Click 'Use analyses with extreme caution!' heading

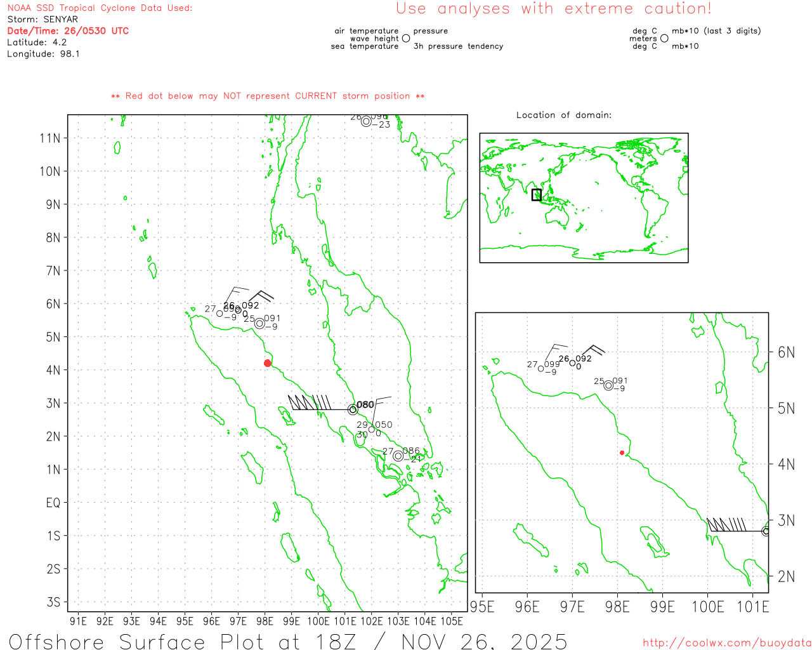click(x=553, y=9)
